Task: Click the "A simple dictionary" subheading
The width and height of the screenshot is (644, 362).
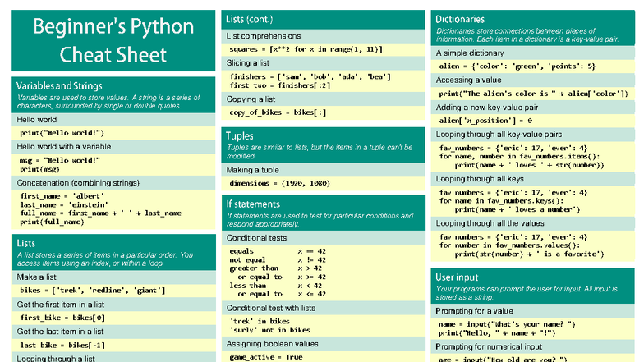Action: pos(470,53)
